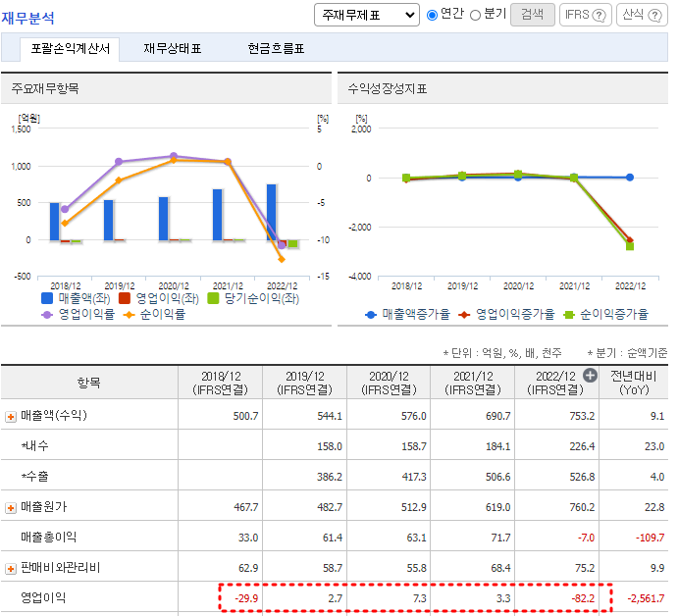Toggle the 순이익률 orange legend marker
The image size is (678, 616).
(x=129, y=315)
